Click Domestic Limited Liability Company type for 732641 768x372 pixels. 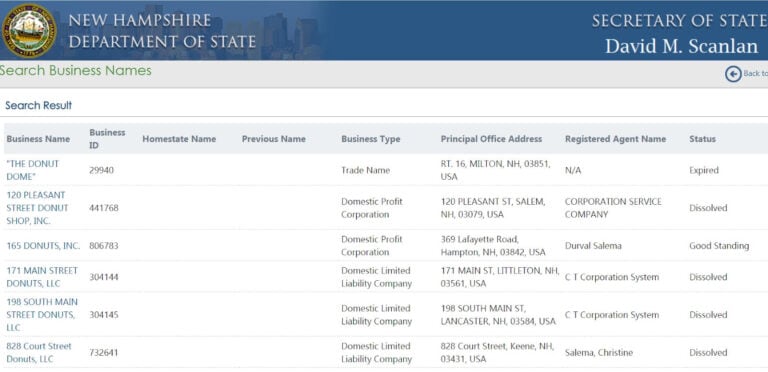click(x=377, y=352)
